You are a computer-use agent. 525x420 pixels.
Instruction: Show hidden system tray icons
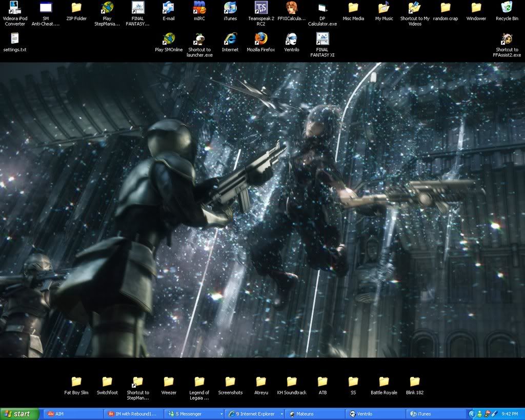[472, 414]
